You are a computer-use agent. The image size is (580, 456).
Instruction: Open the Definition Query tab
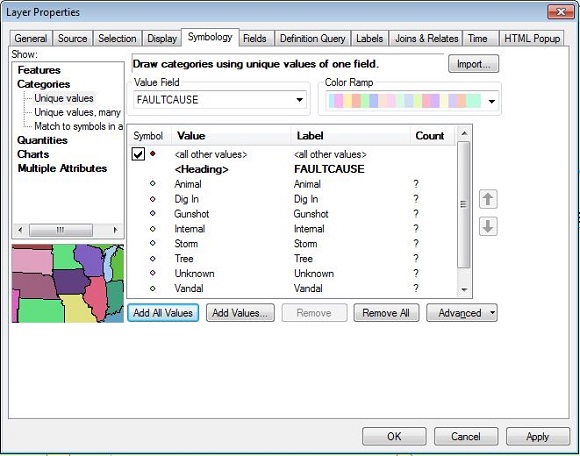point(312,38)
